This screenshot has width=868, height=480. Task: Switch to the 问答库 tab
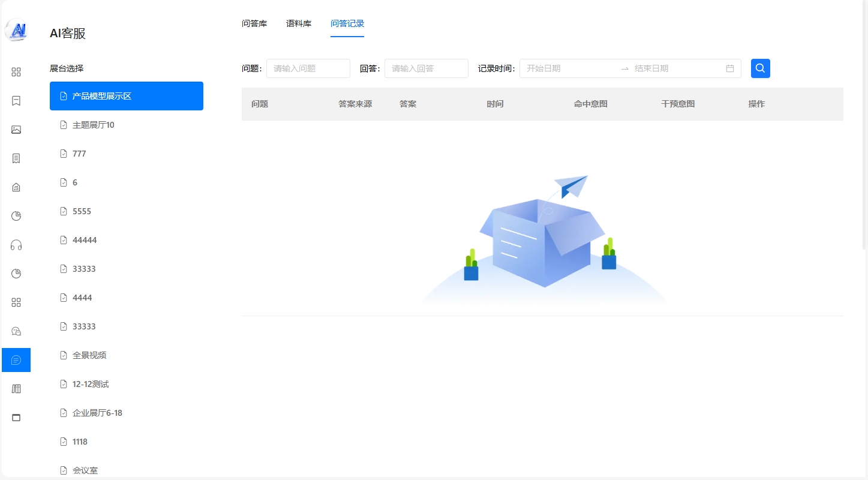254,24
